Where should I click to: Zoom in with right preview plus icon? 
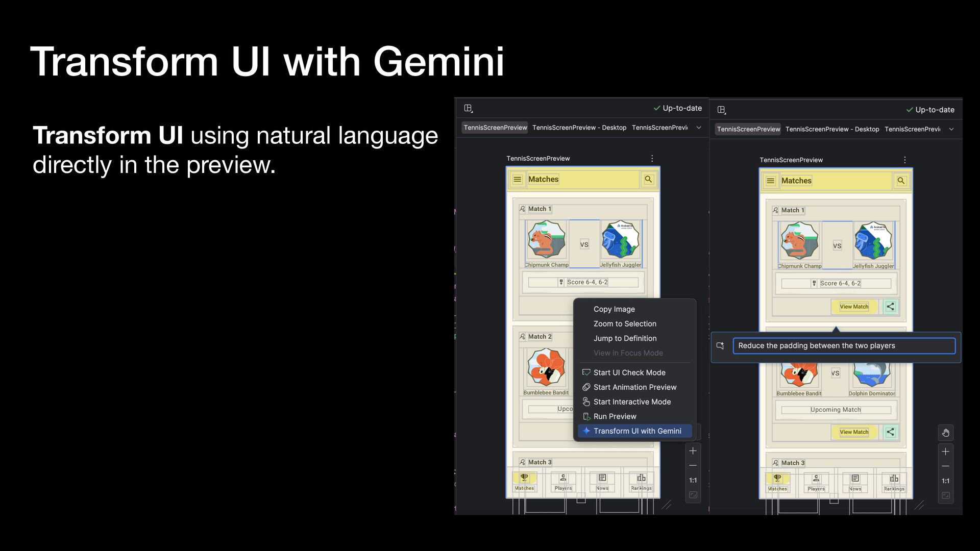pos(945,452)
